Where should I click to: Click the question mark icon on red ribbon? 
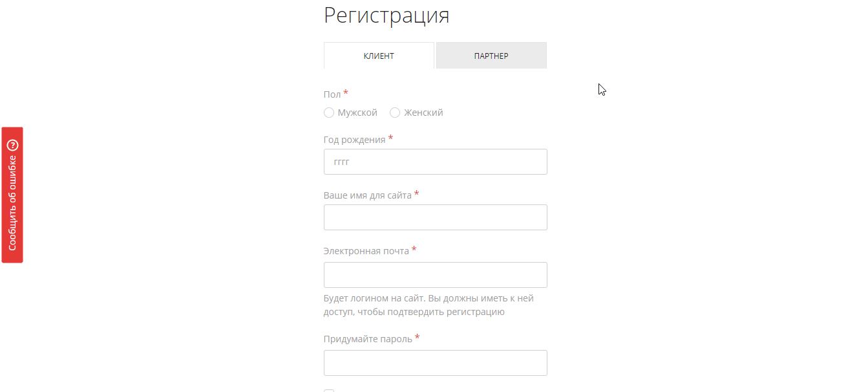11,144
